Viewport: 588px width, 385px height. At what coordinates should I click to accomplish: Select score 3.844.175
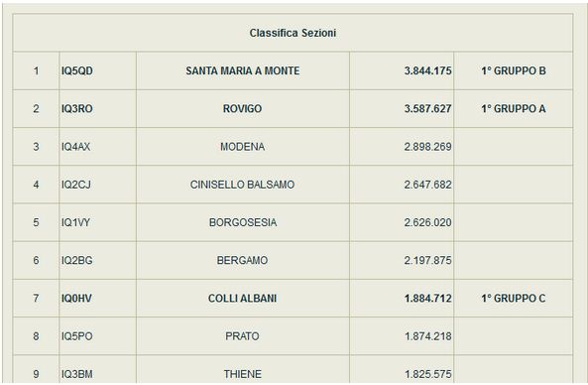point(427,70)
